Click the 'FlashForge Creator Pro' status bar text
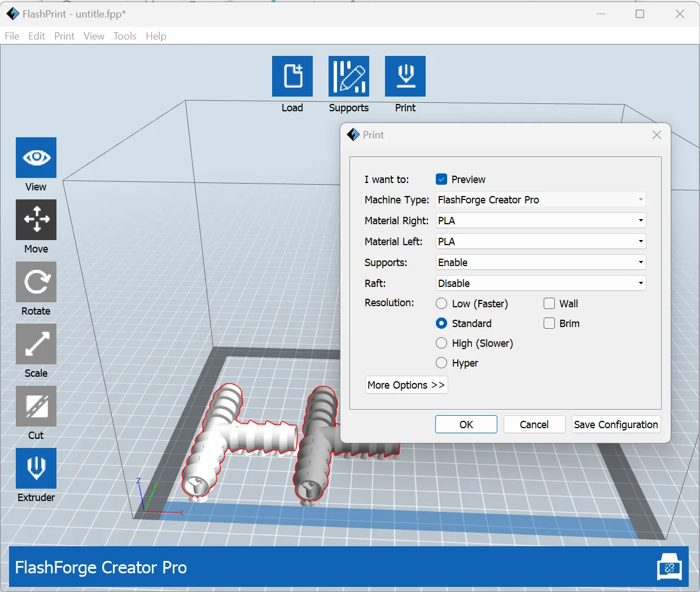Viewport: 700px width, 592px height. (101, 567)
